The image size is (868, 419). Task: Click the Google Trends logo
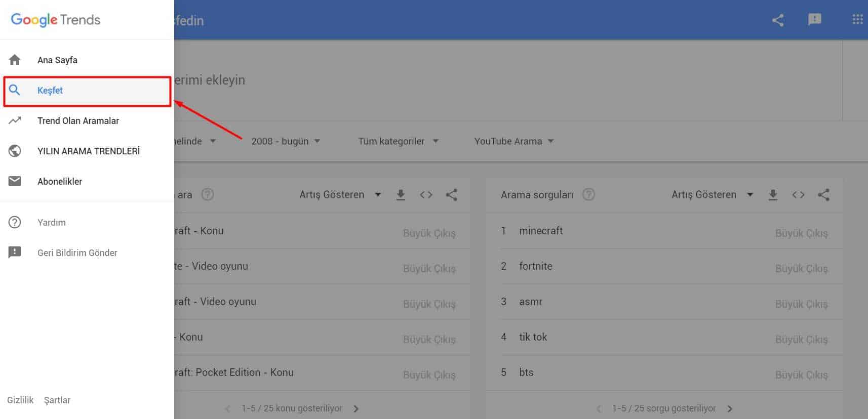pos(56,20)
